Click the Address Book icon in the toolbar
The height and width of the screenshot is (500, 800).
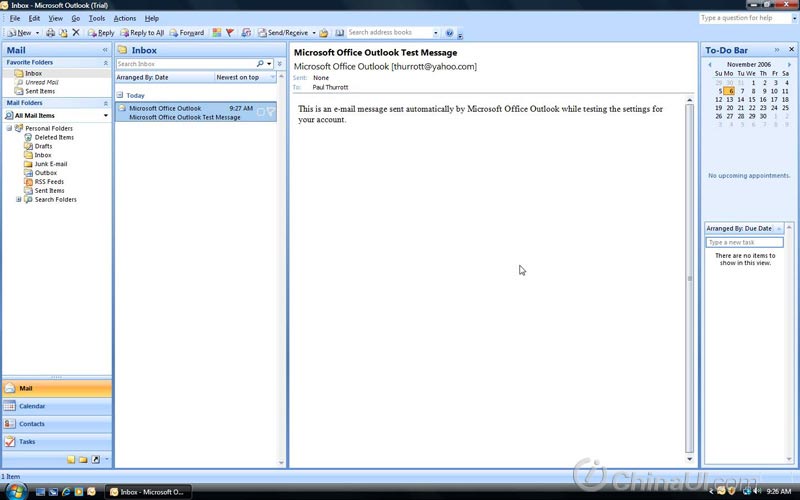(339, 33)
